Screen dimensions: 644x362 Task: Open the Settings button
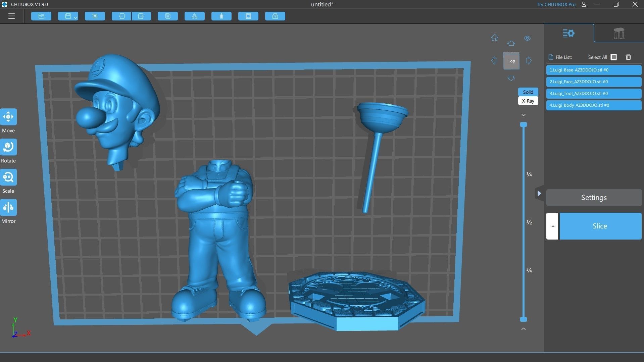[x=594, y=198]
